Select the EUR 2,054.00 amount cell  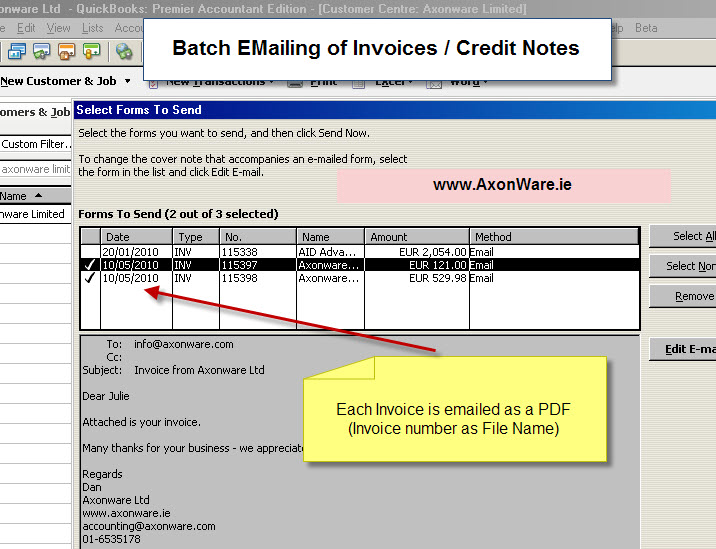(x=417, y=252)
